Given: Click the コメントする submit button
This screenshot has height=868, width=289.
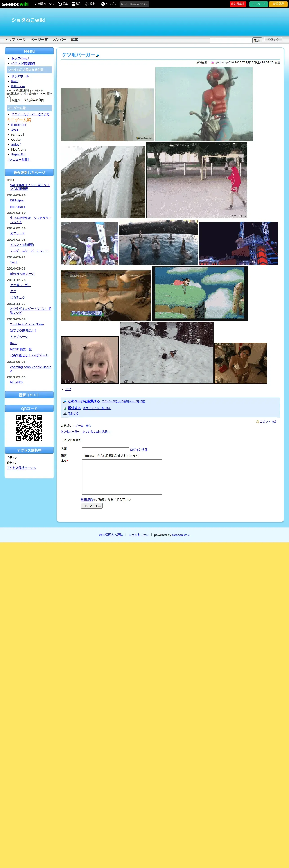Looking at the screenshot, I should tap(92, 506).
